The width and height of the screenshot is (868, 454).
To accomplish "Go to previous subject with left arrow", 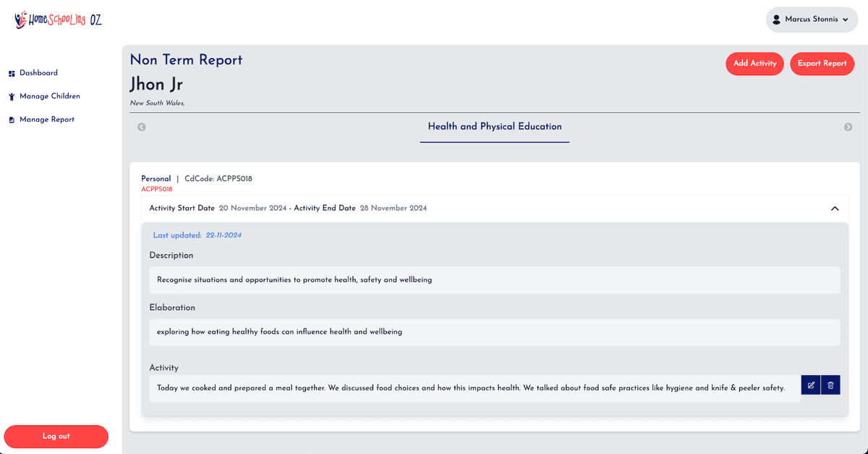I will pos(142,127).
